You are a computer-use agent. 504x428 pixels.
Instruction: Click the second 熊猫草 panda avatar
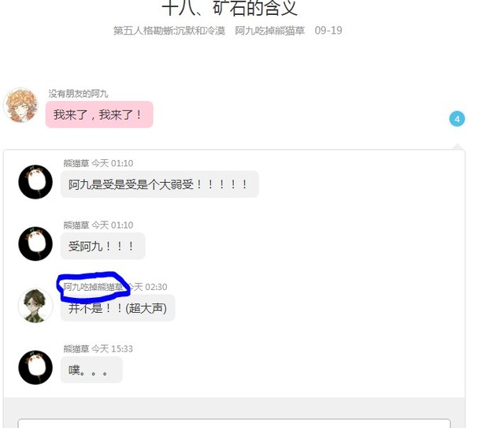click(x=35, y=244)
